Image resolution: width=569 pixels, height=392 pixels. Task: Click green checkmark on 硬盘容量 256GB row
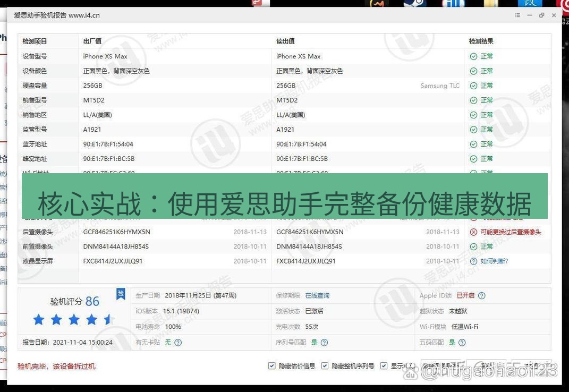coord(473,85)
